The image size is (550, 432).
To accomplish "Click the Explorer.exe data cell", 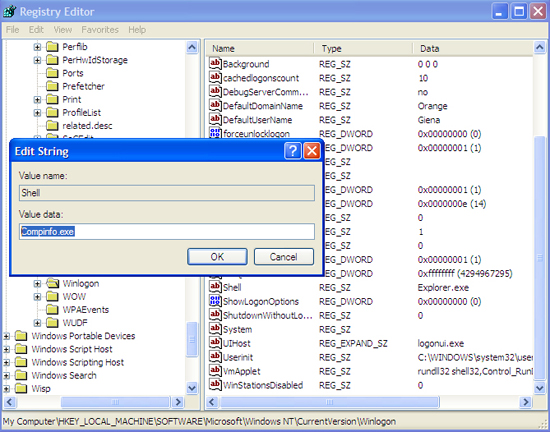I will [x=443, y=288].
